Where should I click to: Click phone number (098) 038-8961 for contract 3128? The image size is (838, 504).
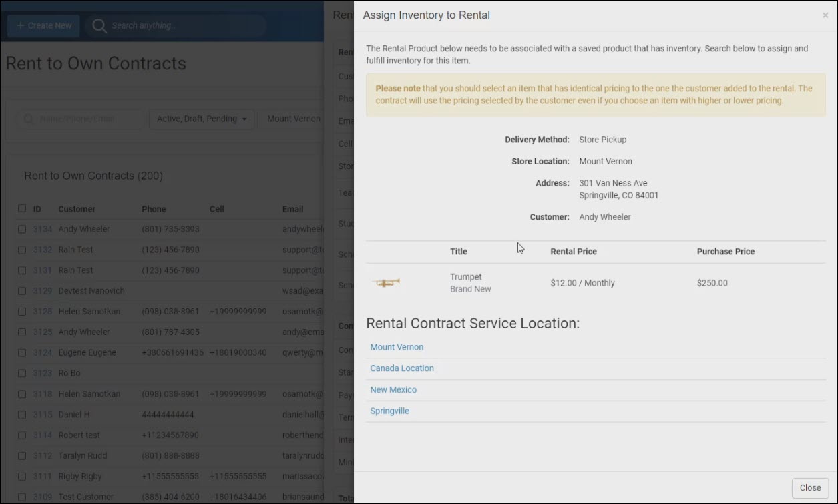[x=170, y=312]
